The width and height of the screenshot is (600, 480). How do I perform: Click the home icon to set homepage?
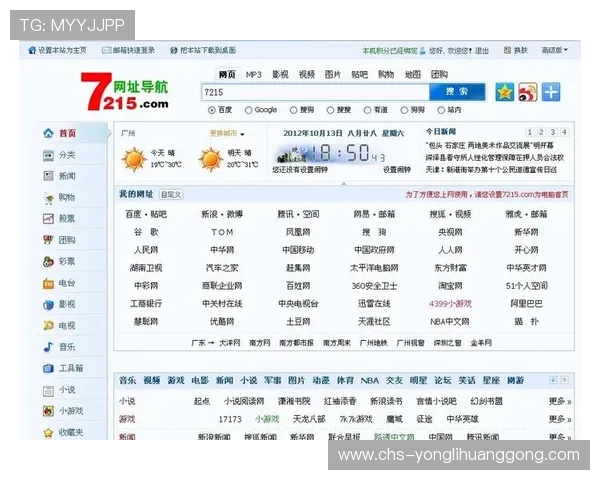pos(32,50)
